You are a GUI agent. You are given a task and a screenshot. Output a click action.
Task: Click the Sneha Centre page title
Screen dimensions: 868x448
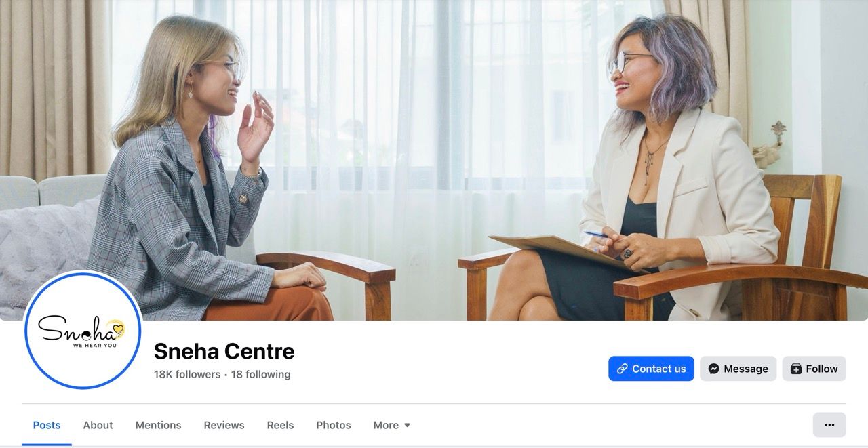click(x=224, y=351)
